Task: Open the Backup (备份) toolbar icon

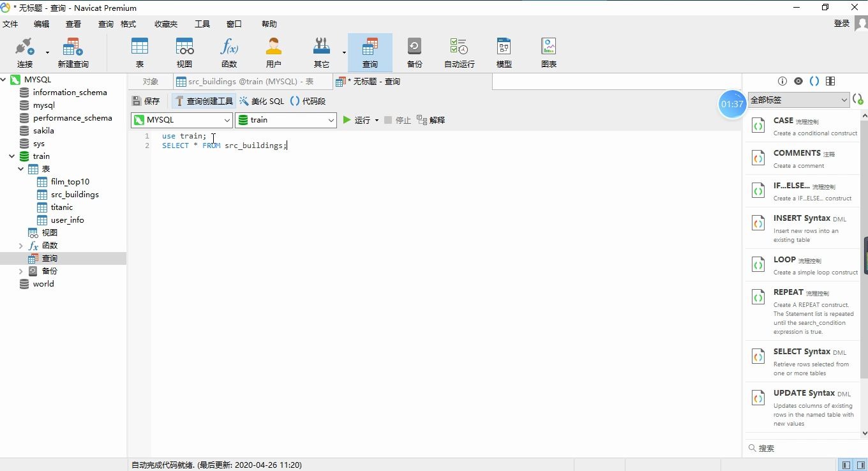Action: point(415,53)
